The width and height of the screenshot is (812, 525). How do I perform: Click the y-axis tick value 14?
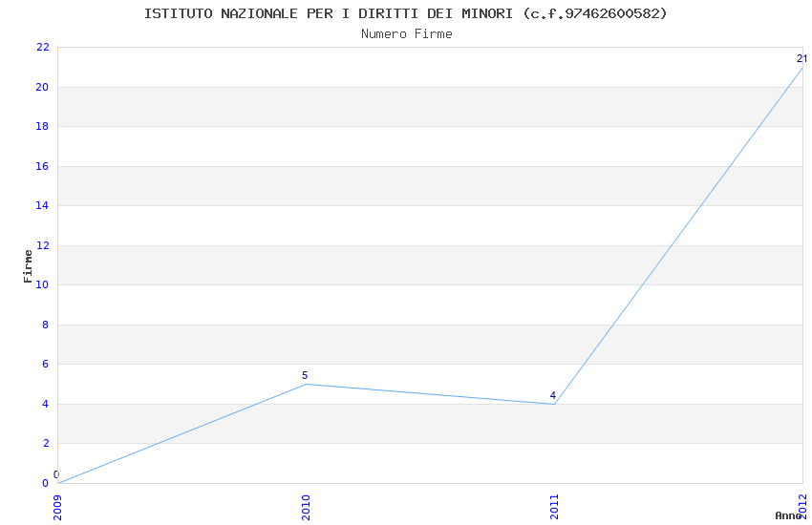click(x=42, y=205)
